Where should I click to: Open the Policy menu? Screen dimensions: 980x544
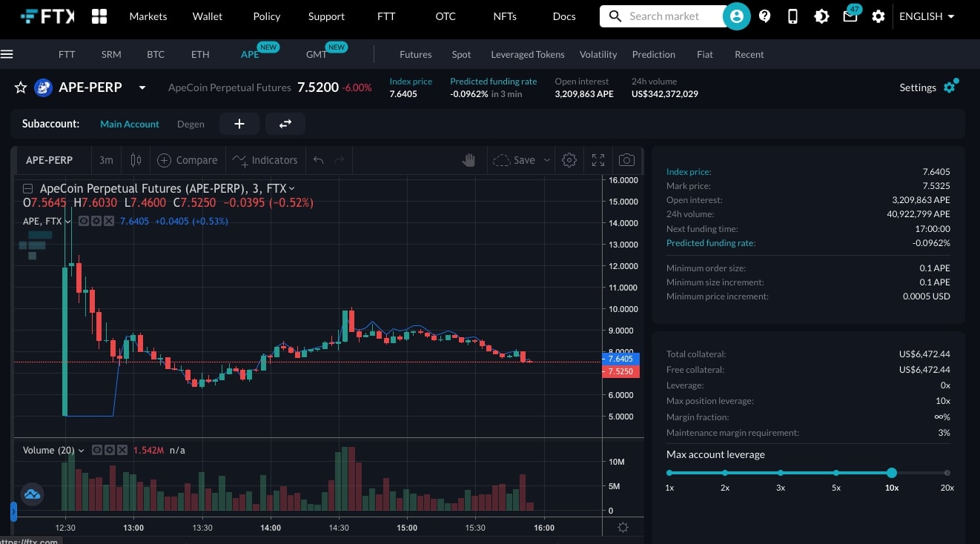[267, 16]
